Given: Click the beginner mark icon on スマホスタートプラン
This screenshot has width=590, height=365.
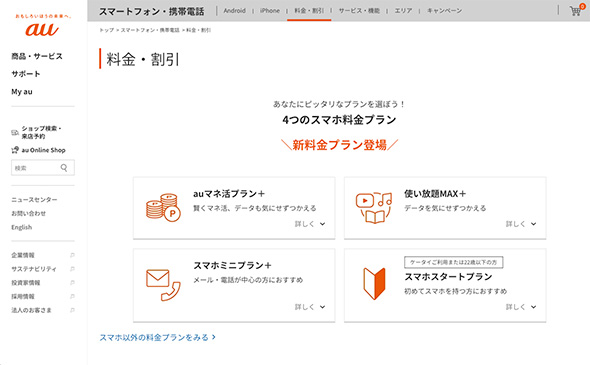Looking at the screenshot, I should pos(374,284).
